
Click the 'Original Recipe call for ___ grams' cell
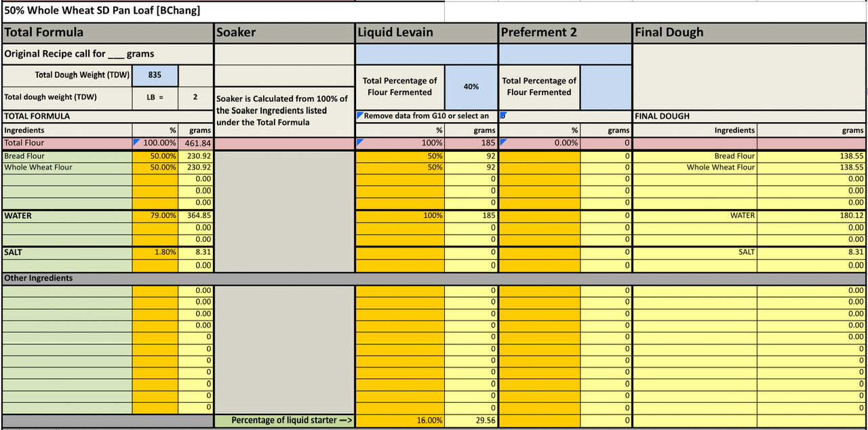pyautogui.click(x=107, y=54)
